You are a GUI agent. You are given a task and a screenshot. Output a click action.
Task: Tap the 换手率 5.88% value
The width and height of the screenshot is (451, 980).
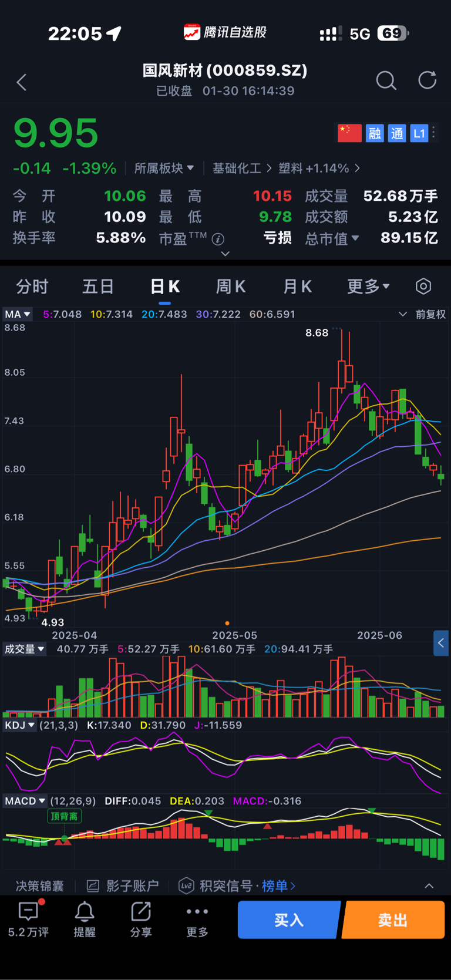point(121,238)
